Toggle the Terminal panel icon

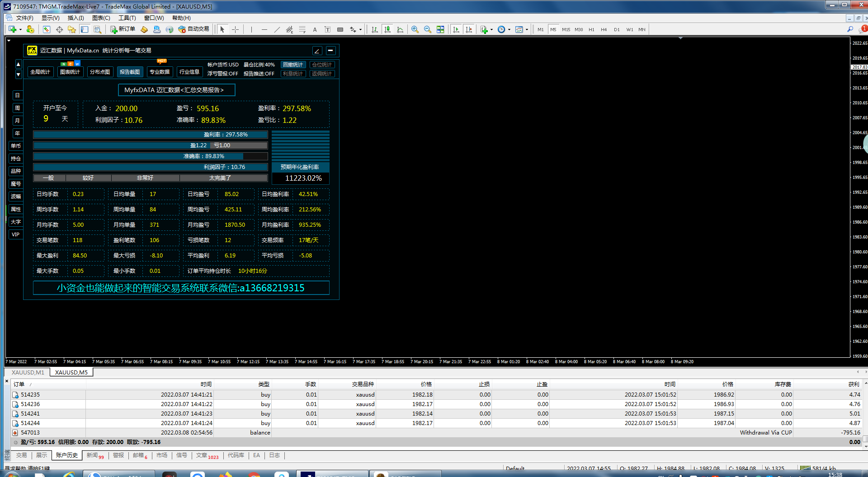pyautogui.click(x=85, y=29)
